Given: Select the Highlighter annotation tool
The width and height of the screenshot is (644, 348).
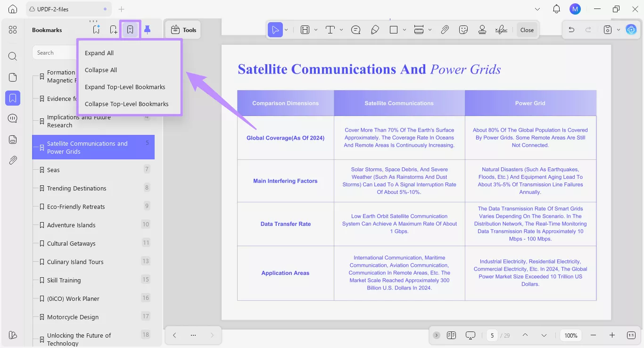Looking at the screenshot, I should click(375, 29).
